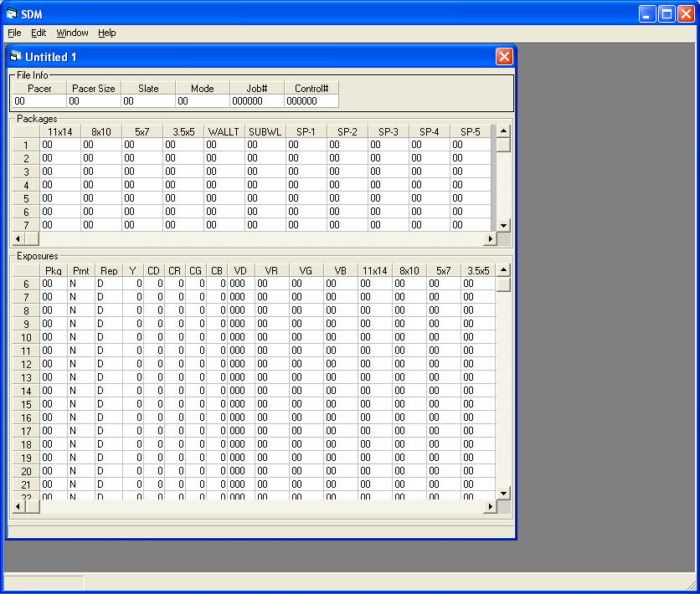Select the Pkg column header in Exposures
The image size is (700, 594).
pyautogui.click(x=54, y=271)
